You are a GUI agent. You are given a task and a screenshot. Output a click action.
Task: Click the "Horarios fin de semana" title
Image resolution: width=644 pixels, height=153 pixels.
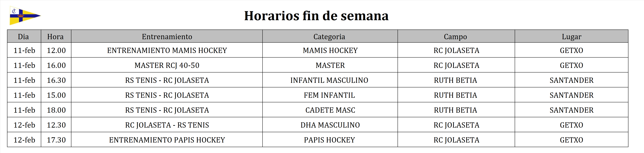click(316, 16)
